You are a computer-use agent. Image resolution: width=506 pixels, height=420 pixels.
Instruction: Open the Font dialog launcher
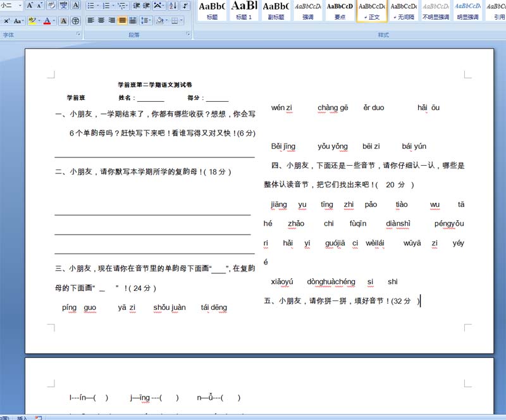[x=78, y=34]
